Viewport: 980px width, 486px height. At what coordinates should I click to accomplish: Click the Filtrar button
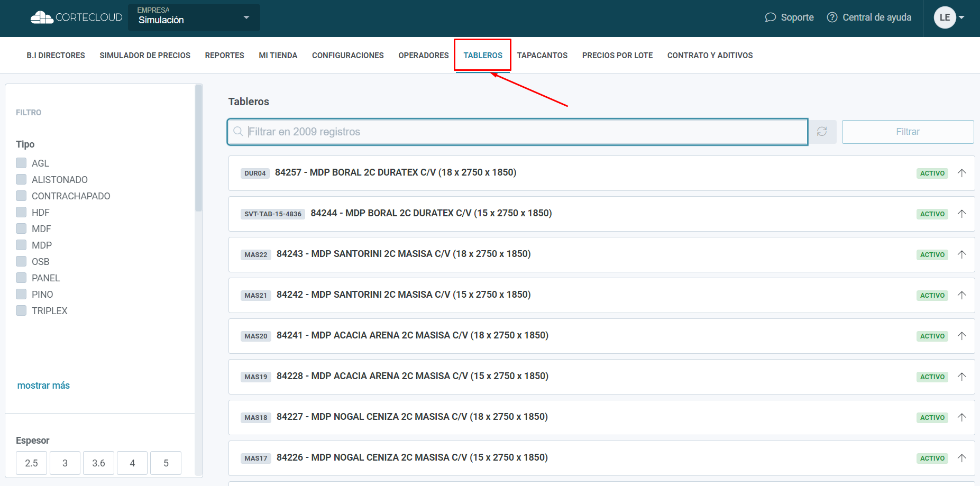[908, 132]
